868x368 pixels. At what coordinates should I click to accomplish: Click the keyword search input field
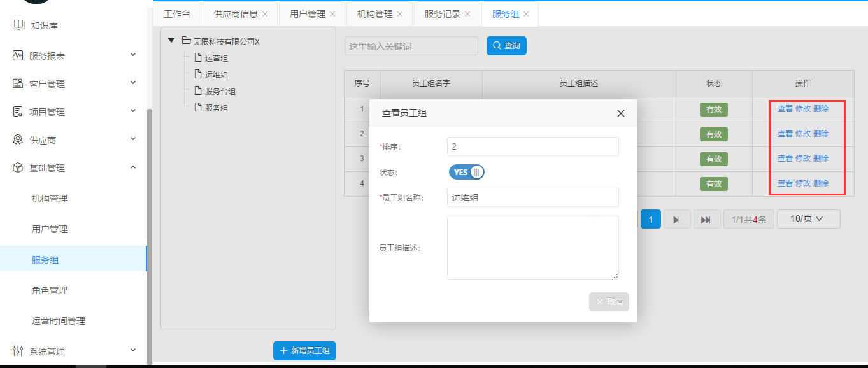click(x=411, y=46)
